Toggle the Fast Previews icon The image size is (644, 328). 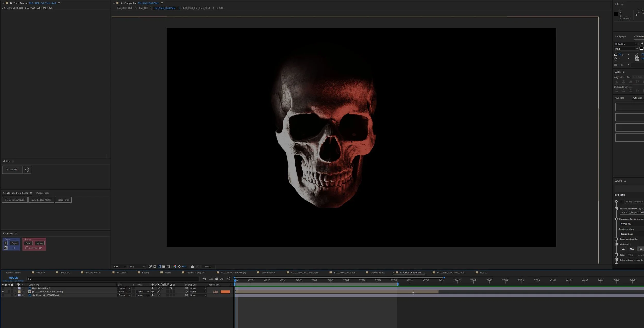[150, 267]
